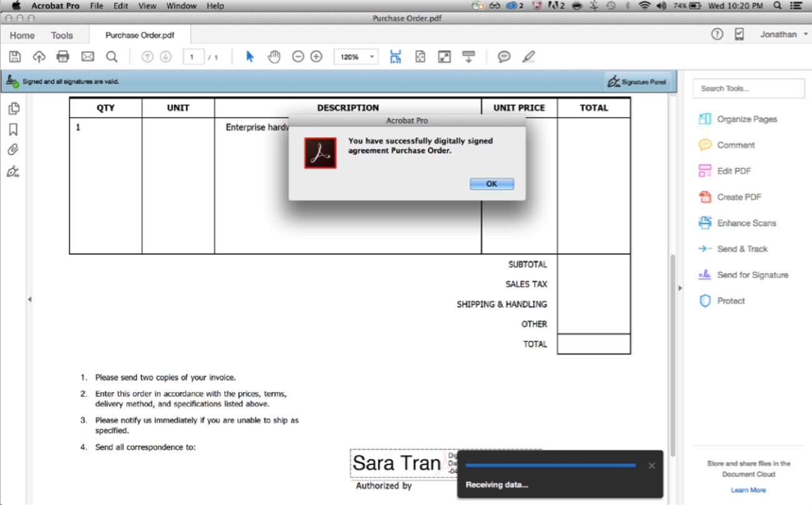Image resolution: width=812 pixels, height=505 pixels.
Task: Select the Purchase Order.pdf tab
Action: (140, 35)
